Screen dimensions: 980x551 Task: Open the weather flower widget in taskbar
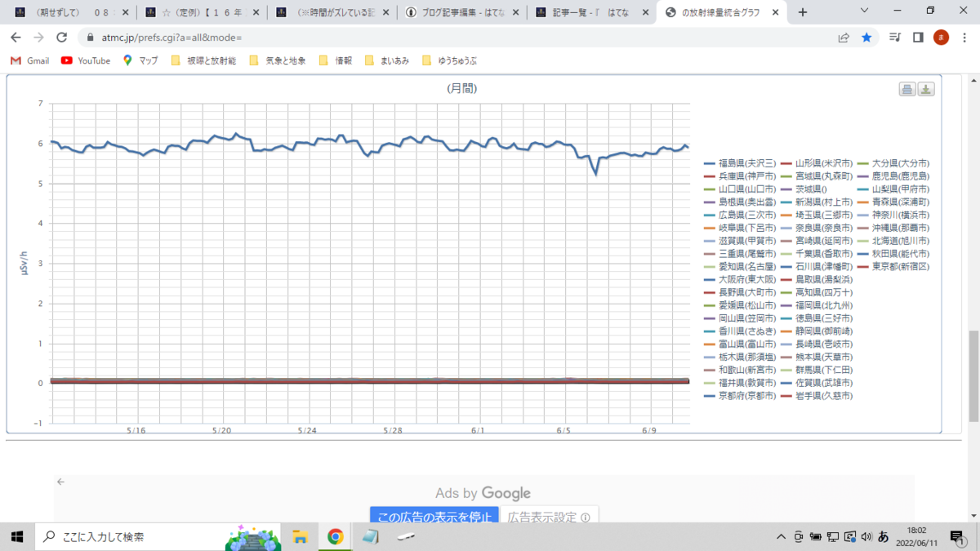tap(252, 536)
